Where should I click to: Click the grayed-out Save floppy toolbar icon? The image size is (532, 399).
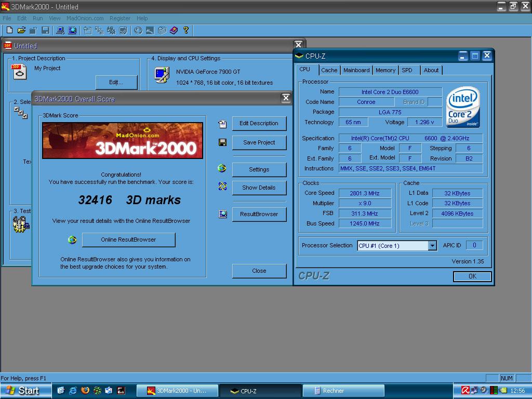click(45, 30)
